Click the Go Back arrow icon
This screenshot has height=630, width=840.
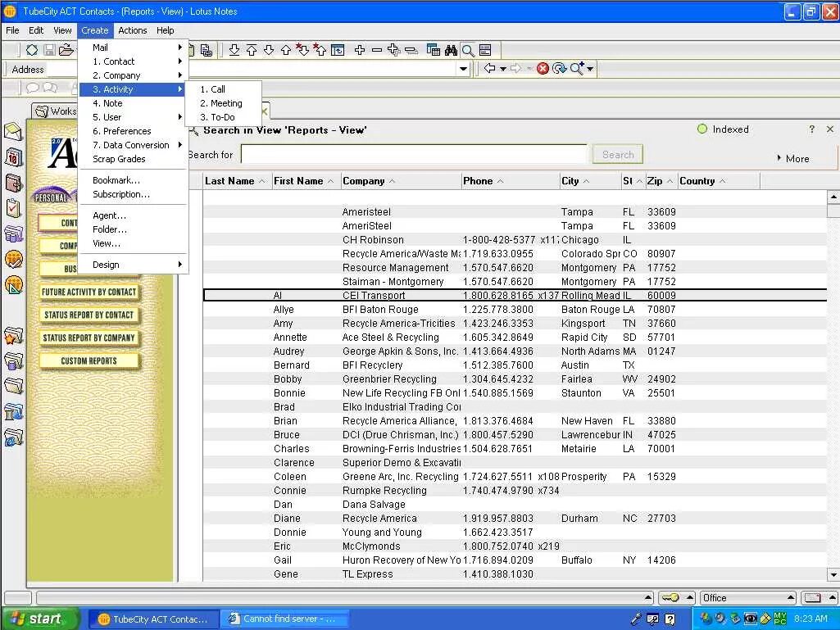489,69
